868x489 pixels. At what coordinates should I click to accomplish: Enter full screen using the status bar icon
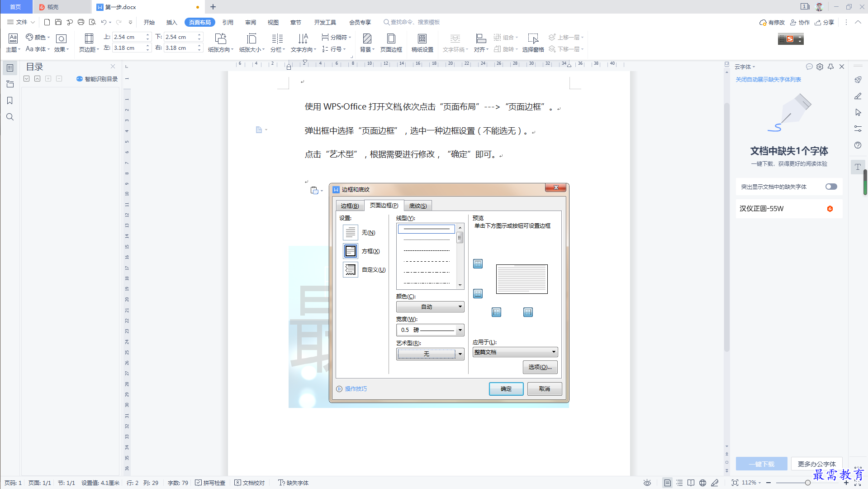coord(858,483)
